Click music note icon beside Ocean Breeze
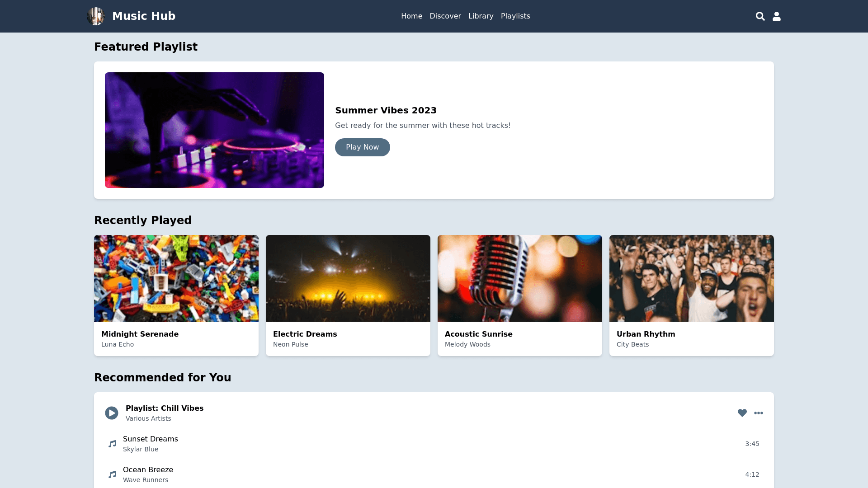This screenshot has width=868, height=488. (x=112, y=474)
